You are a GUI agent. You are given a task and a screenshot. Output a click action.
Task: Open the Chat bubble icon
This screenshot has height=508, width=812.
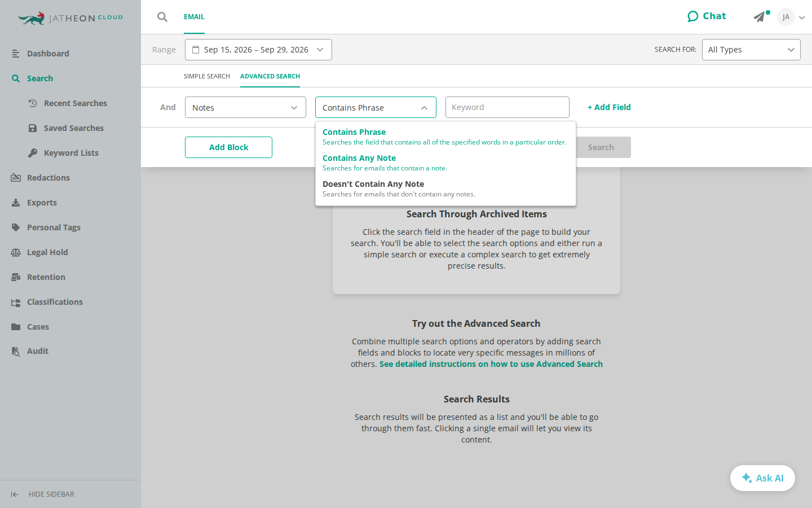click(693, 16)
